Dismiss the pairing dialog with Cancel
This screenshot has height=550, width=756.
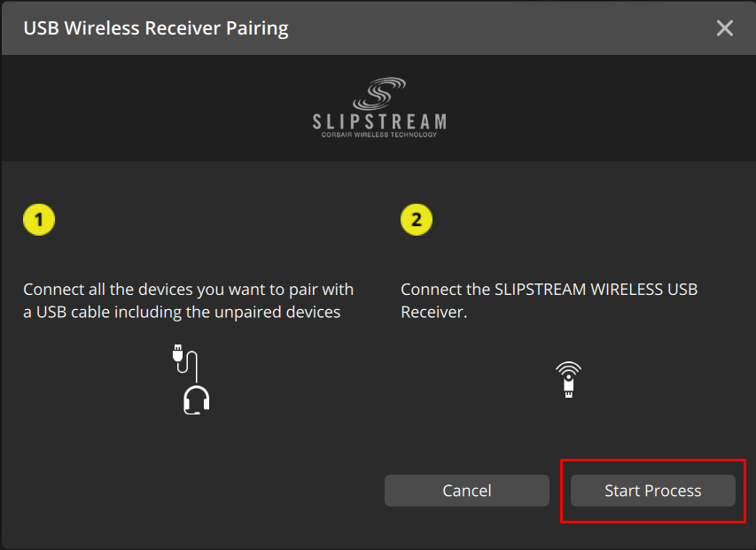point(466,490)
